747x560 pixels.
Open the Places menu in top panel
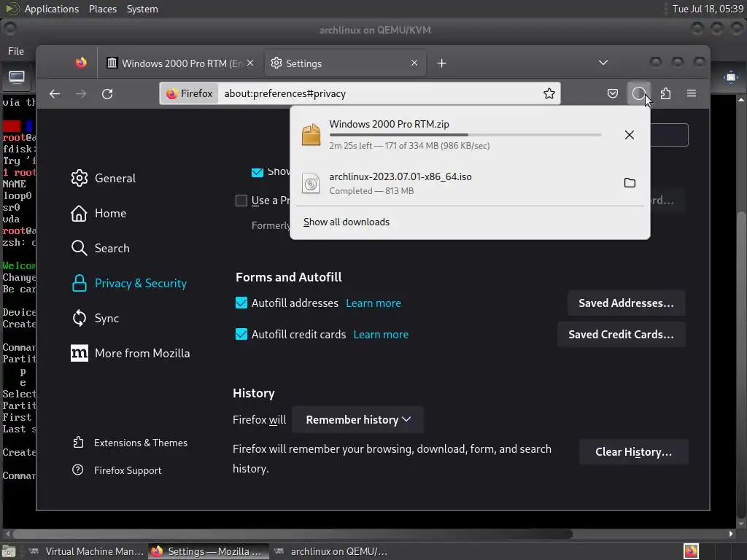coord(103,9)
